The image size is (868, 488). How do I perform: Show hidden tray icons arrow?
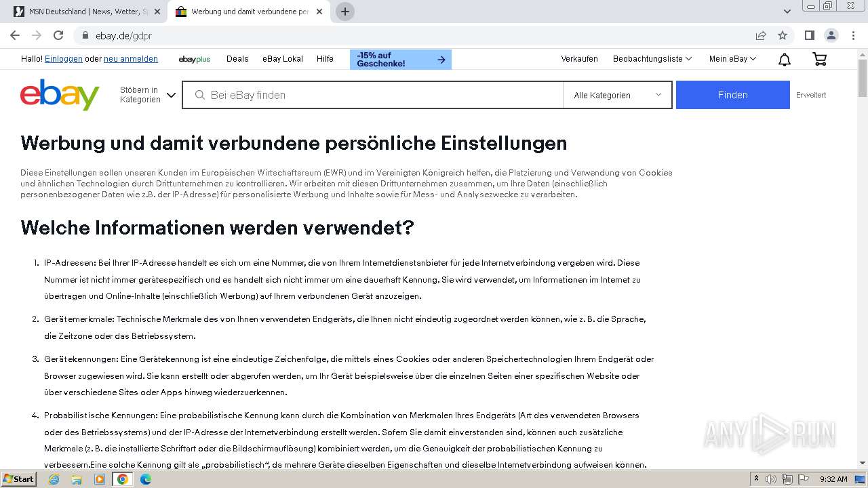[756, 479]
